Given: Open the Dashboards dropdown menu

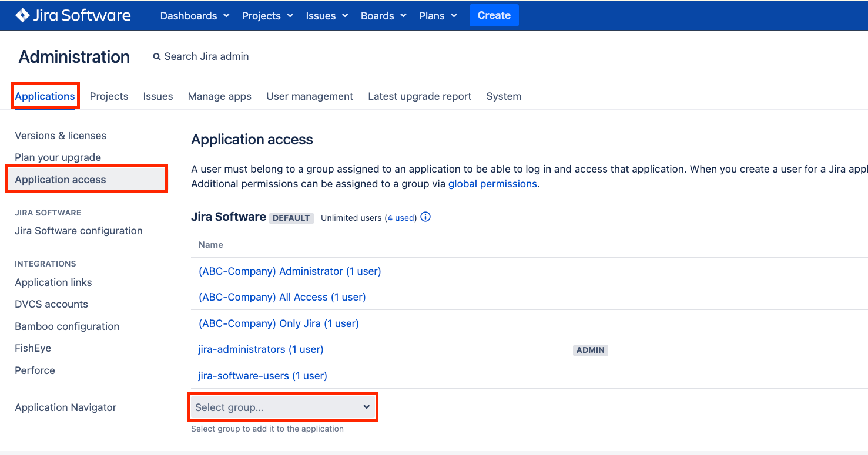Looking at the screenshot, I should (x=195, y=16).
